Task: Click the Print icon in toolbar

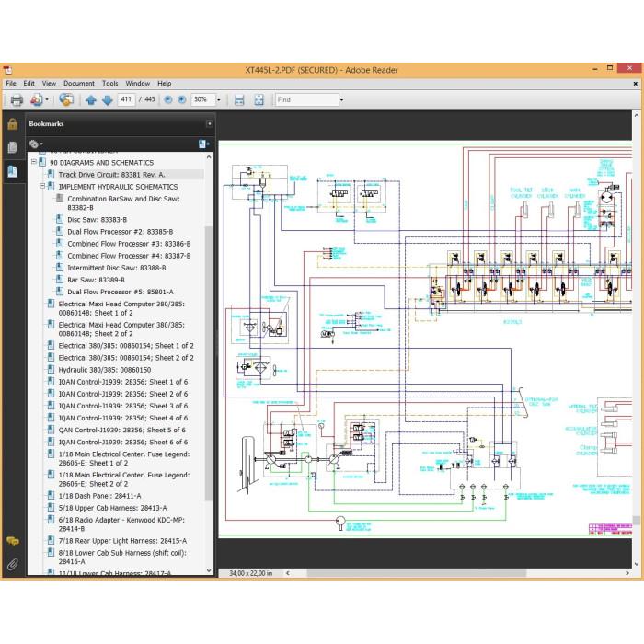Action: click(x=17, y=99)
